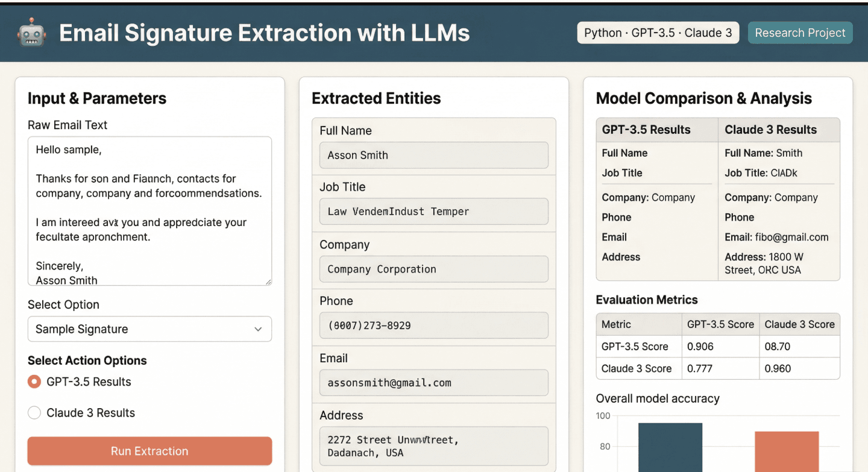This screenshot has height=472, width=868.
Task: Select the Claude 3 Results radio button
Action: coord(34,412)
